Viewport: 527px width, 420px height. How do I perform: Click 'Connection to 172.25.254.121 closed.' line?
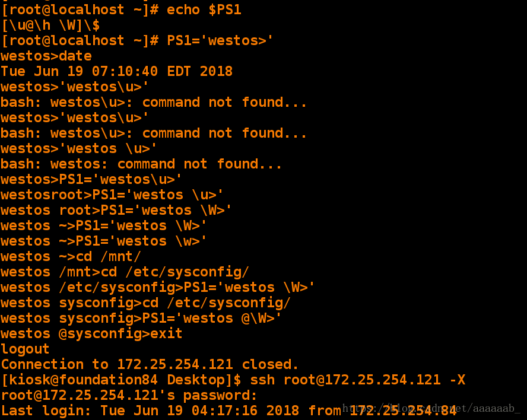coord(150,365)
